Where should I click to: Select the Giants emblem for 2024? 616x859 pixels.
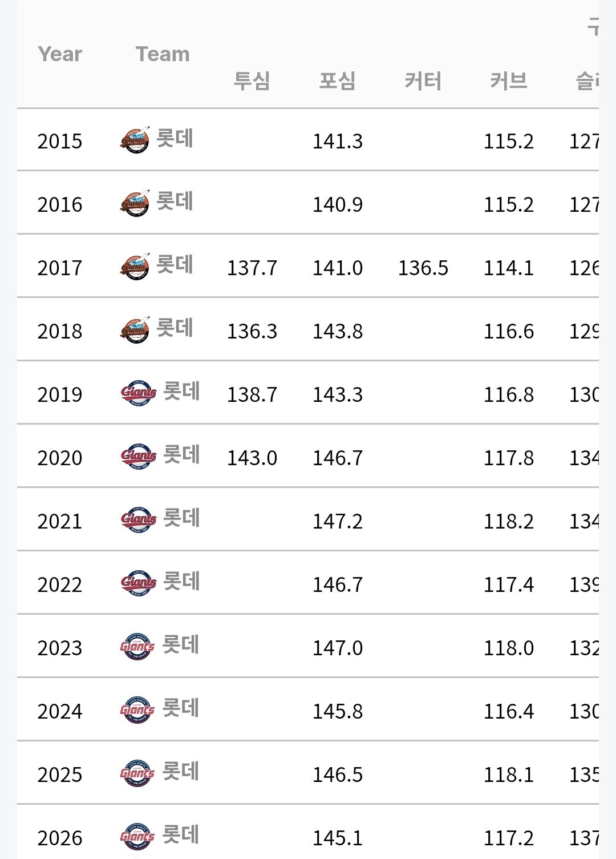[137, 710]
